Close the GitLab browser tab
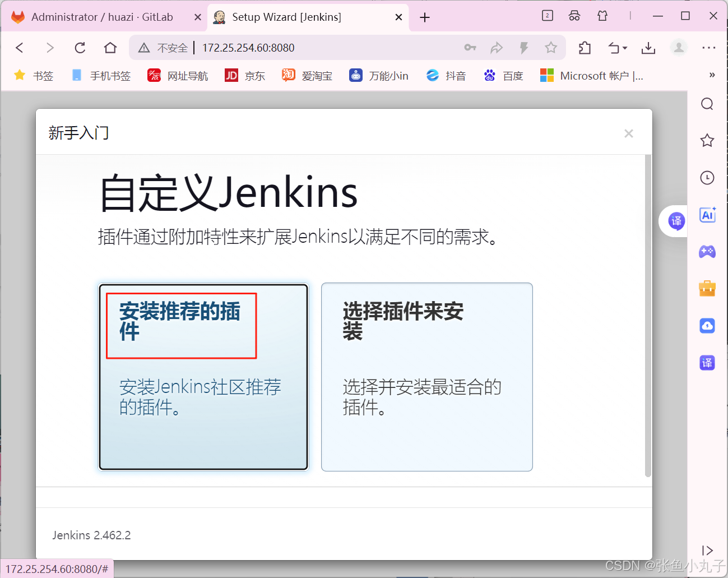Image resolution: width=728 pixels, height=578 pixels. pyautogui.click(x=197, y=17)
